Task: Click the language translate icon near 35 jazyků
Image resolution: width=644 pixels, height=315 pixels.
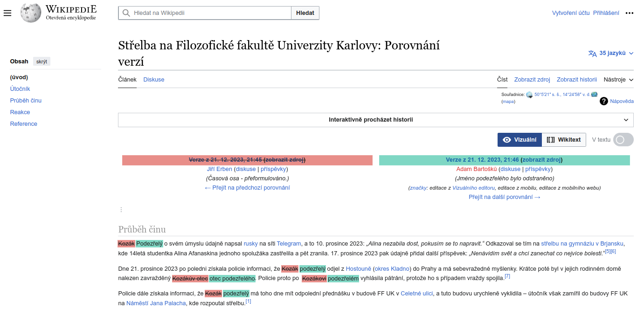Action: coord(593,53)
